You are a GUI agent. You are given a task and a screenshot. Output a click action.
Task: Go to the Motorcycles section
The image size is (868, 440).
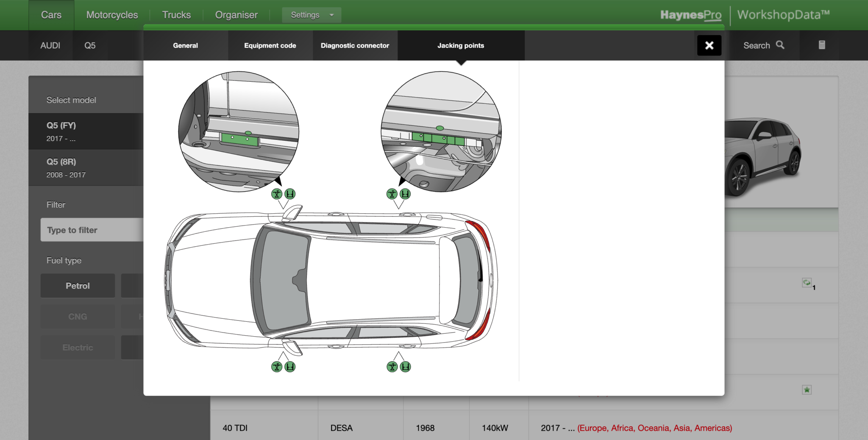pyautogui.click(x=112, y=15)
